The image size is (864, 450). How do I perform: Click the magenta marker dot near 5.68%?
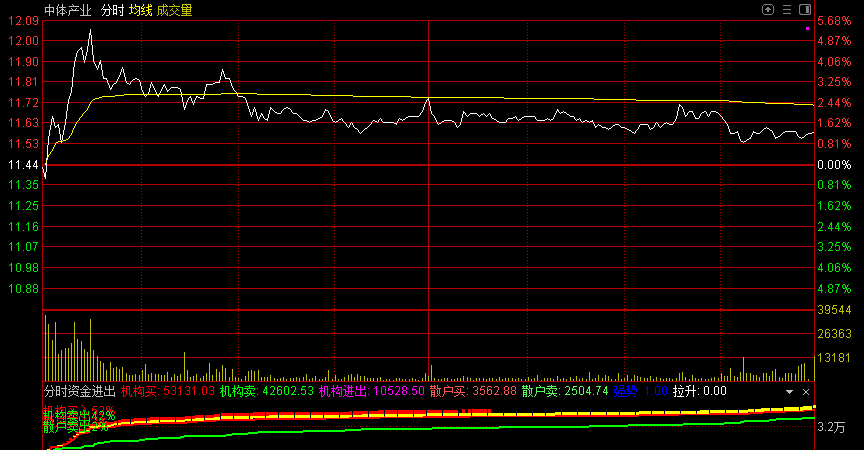pyautogui.click(x=807, y=29)
